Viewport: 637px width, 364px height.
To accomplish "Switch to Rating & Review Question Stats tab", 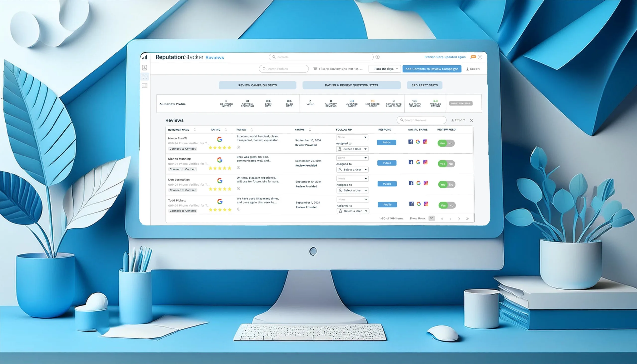I will [351, 85].
